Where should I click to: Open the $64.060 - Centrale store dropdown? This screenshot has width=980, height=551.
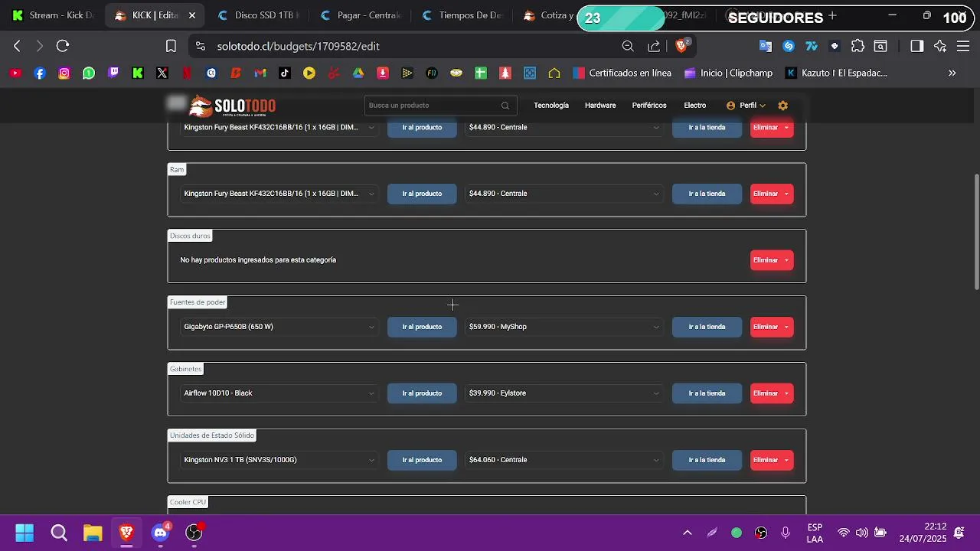pos(563,460)
